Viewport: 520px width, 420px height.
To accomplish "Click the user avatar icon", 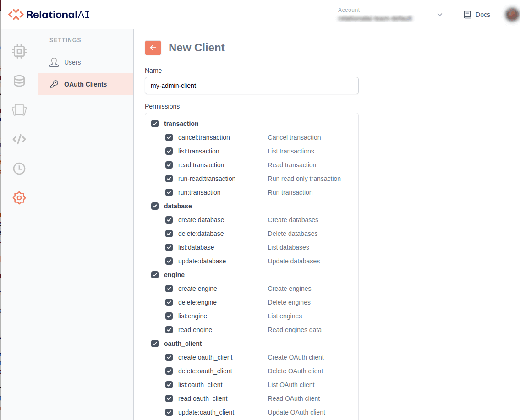I will click(x=512, y=15).
